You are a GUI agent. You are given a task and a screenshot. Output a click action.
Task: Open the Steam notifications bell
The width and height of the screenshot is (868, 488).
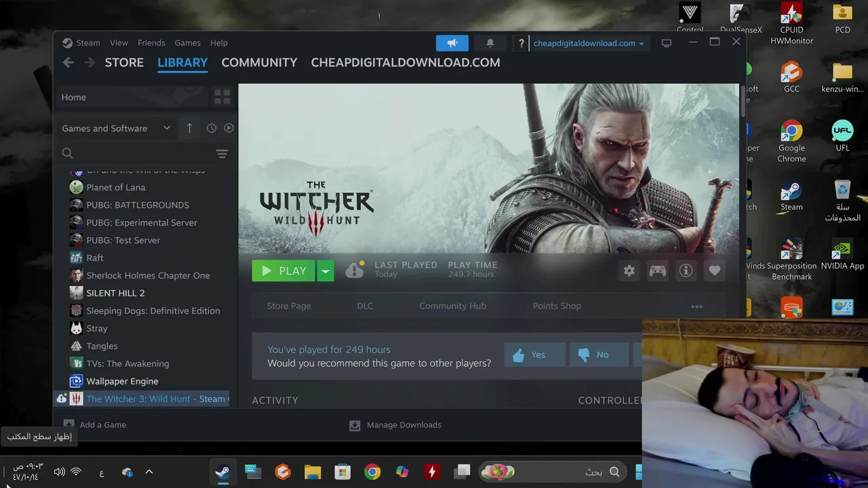tap(490, 43)
